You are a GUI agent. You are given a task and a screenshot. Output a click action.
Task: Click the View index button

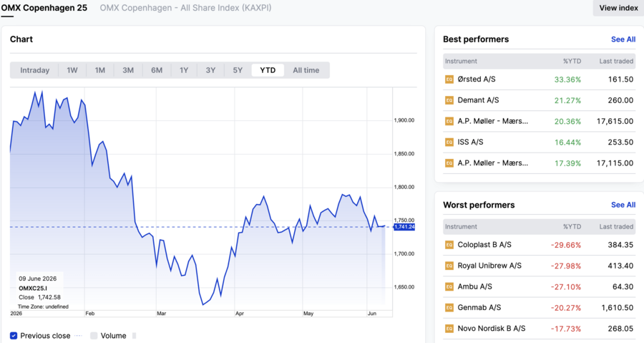pos(618,8)
